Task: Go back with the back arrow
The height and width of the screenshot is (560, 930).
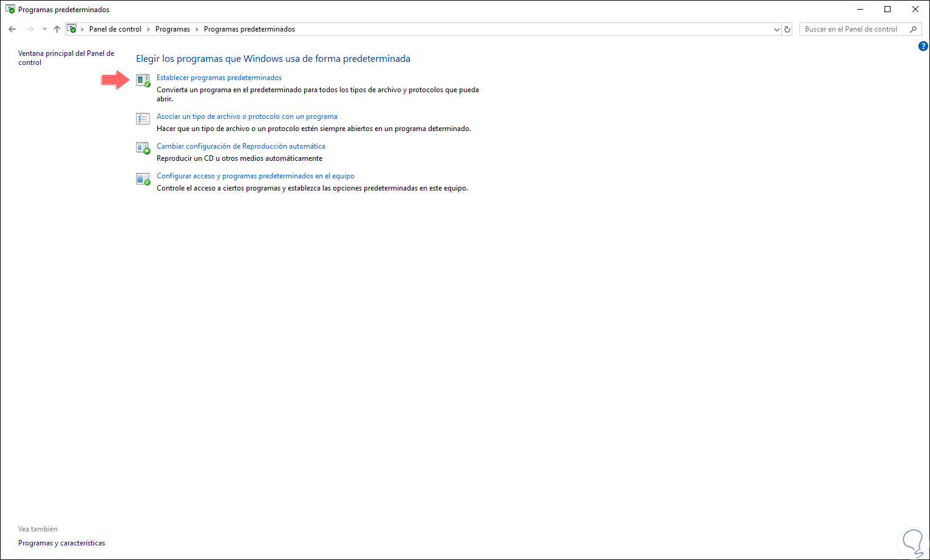Action: [x=12, y=29]
